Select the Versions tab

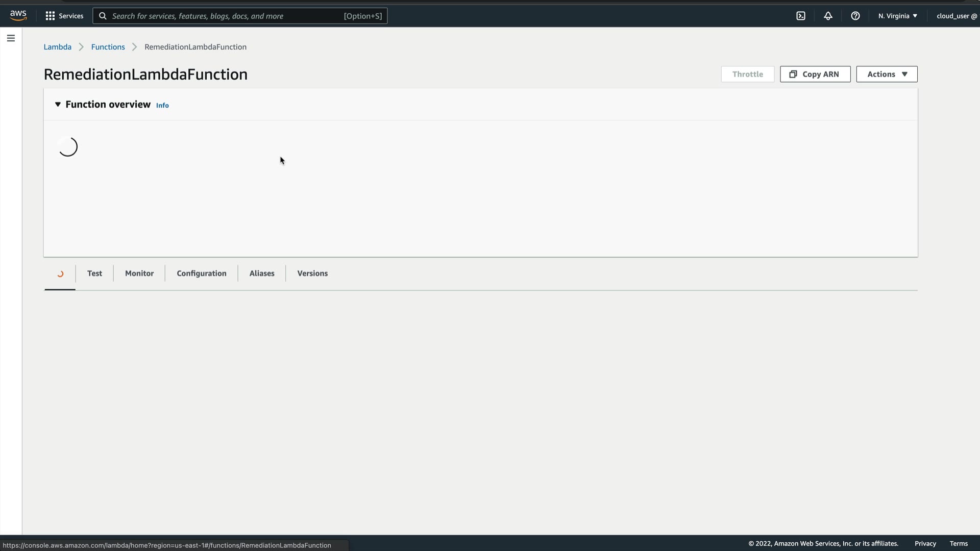pyautogui.click(x=312, y=273)
